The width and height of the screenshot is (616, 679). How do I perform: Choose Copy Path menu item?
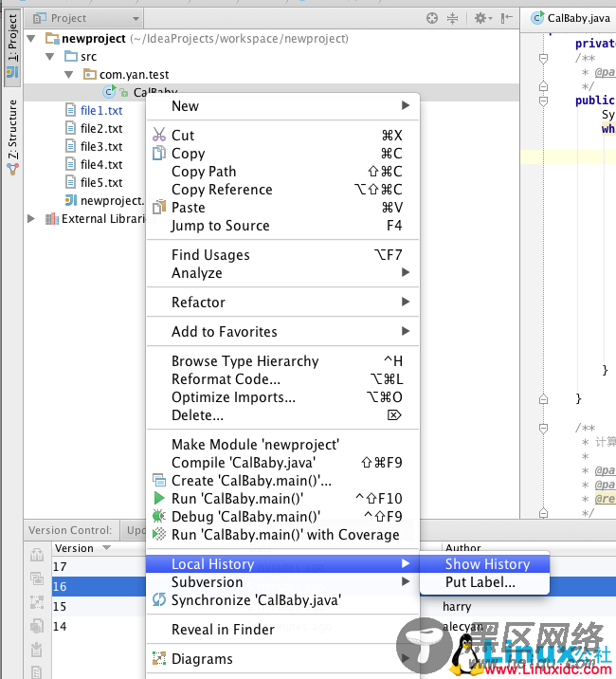(282, 171)
